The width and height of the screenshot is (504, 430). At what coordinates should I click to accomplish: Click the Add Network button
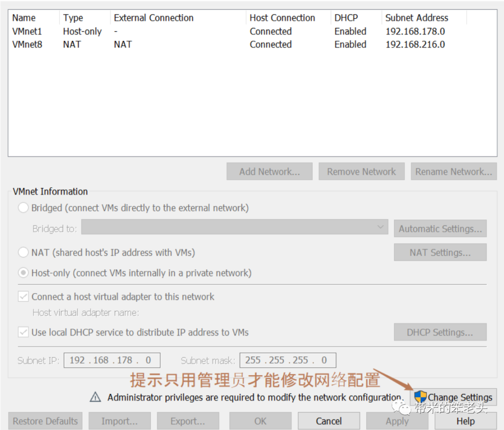pos(269,171)
